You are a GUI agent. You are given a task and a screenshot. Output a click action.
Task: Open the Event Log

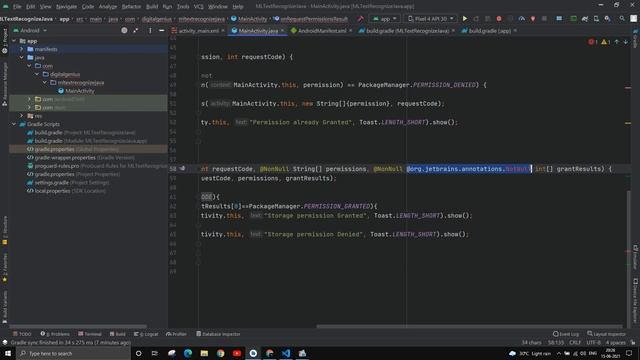click(566, 334)
